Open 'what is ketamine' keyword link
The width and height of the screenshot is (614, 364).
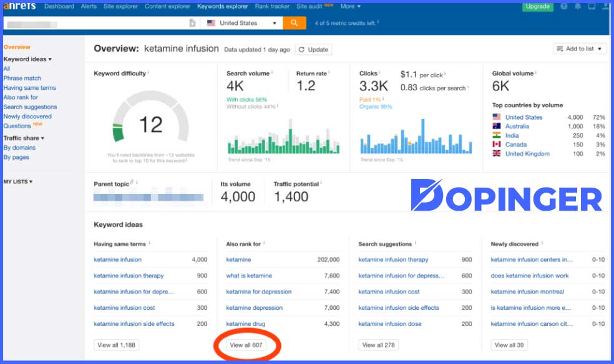(249, 275)
